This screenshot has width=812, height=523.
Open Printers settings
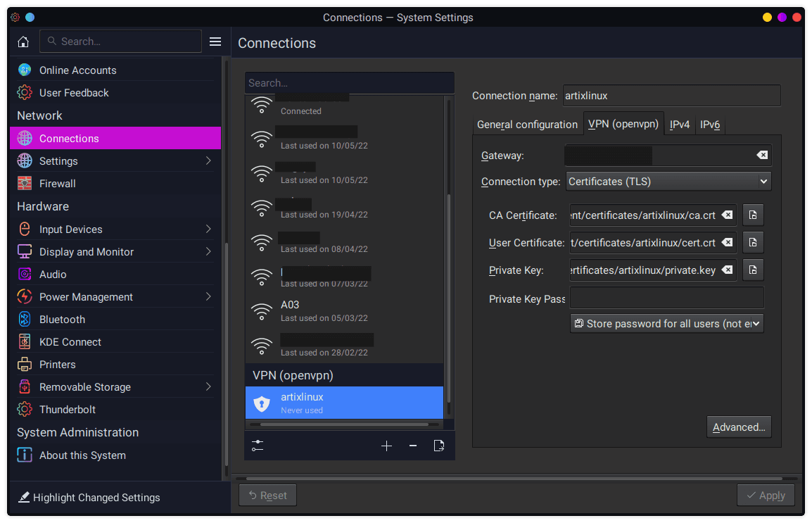[116, 364]
